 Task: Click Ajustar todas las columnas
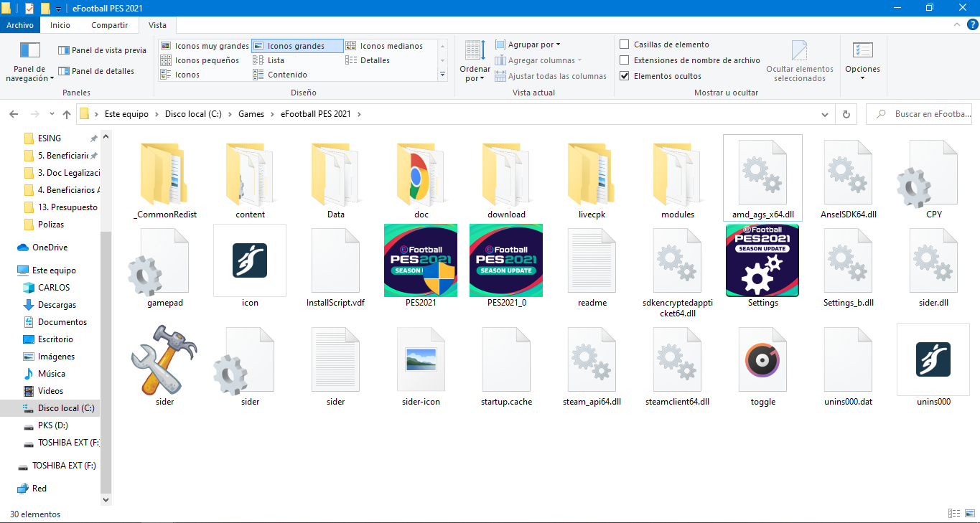pyautogui.click(x=551, y=76)
